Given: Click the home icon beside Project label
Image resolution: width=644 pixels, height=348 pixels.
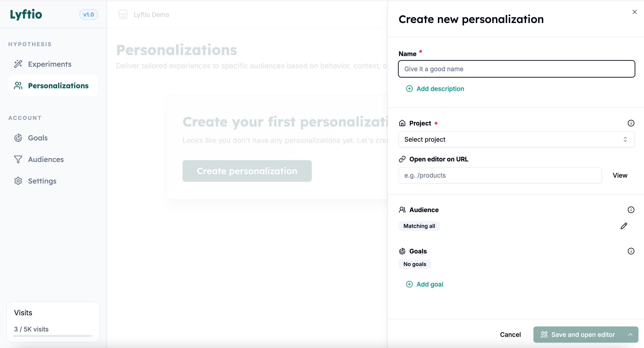Looking at the screenshot, I should (x=402, y=123).
